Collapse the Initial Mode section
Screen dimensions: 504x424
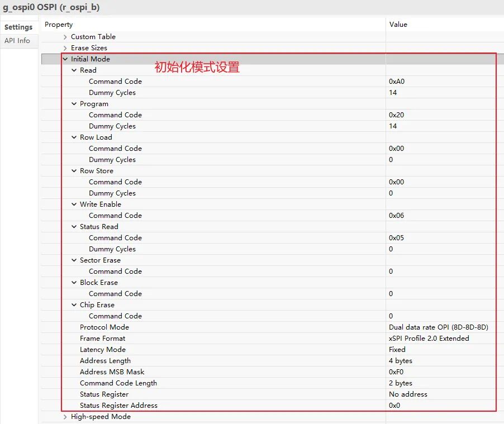65,59
